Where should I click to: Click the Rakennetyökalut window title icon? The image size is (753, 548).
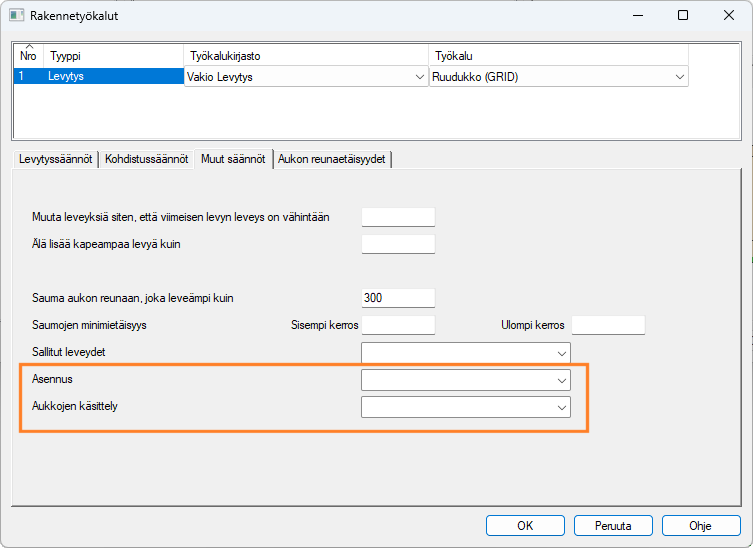17,15
